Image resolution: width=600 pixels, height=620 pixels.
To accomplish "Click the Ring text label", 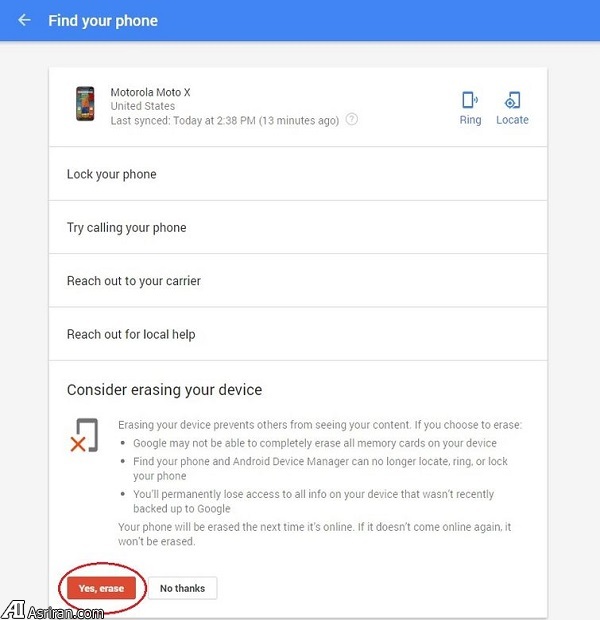I will 470,120.
